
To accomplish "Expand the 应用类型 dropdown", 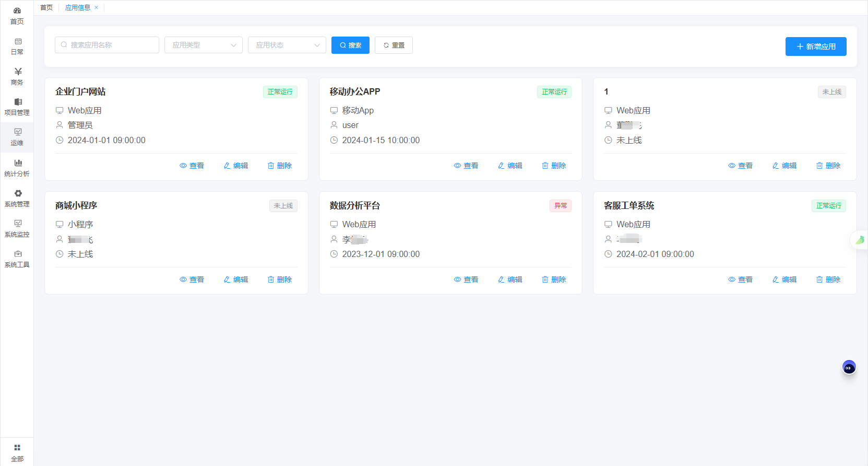I will [204, 45].
